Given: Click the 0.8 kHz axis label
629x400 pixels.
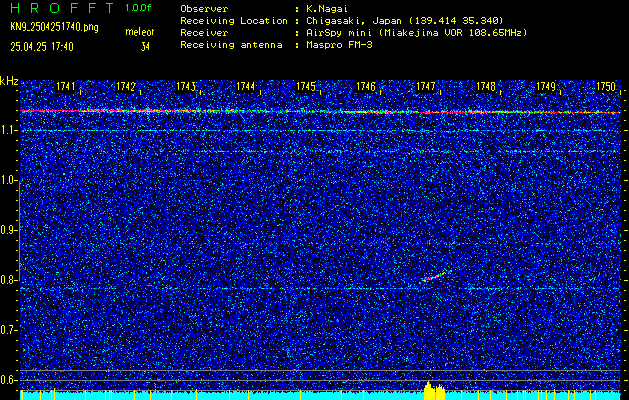Looking at the screenshot, I should click(x=9, y=280).
